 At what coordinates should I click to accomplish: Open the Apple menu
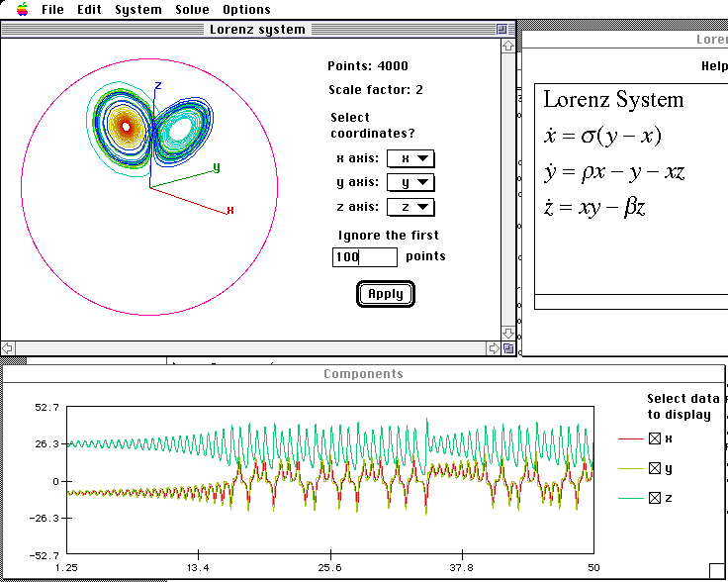22,9
